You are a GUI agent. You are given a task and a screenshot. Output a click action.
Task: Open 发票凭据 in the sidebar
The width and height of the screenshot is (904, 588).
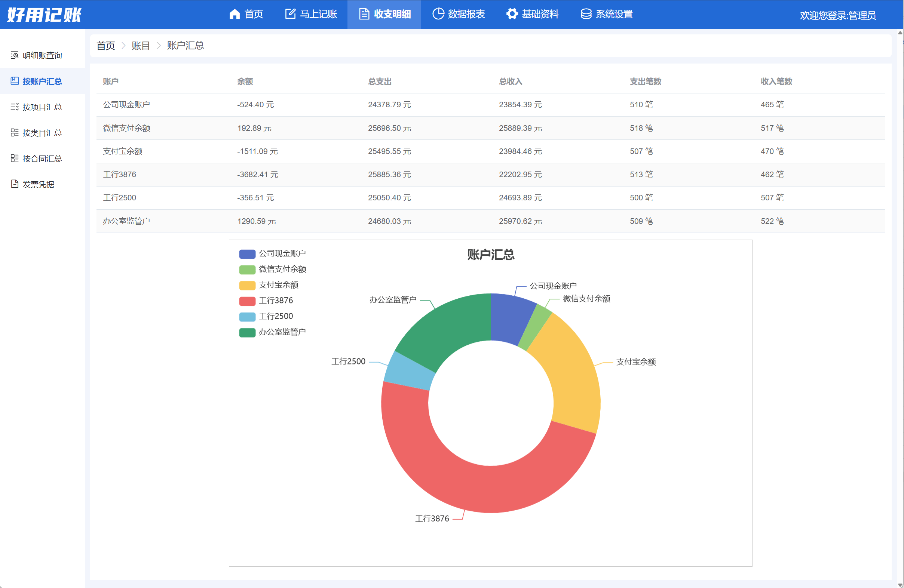43,184
